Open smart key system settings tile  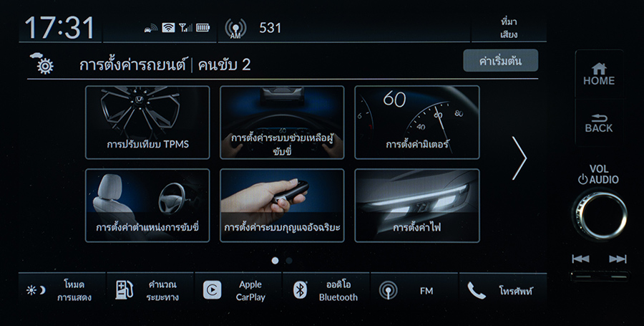pyautogui.click(x=282, y=205)
